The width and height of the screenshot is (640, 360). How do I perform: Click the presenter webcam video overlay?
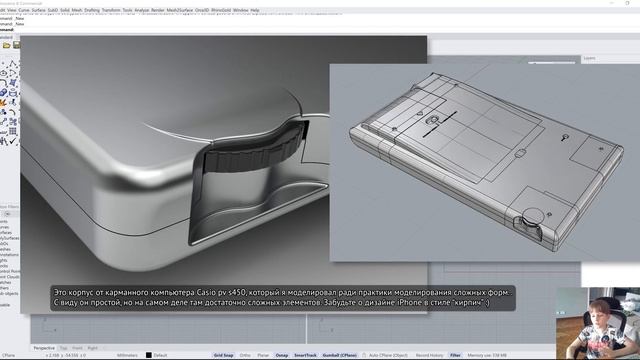[x=598, y=323]
